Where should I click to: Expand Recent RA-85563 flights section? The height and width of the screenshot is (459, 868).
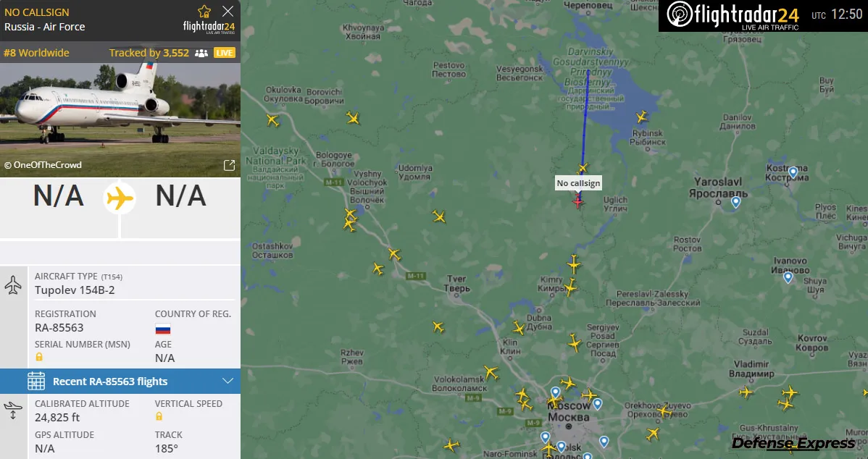[120, 381]
